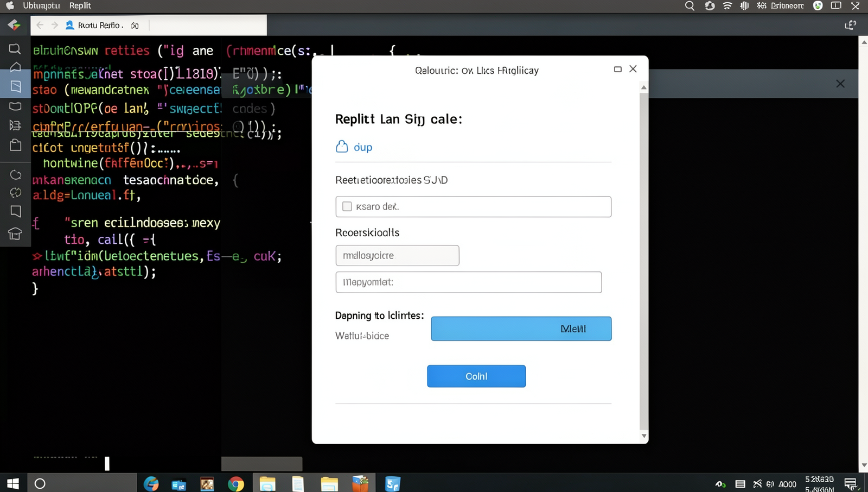The height and width of the screenshot is (492, 868).
Task: Click the split-window rectangle icon in menu bar
Action: 836,5
